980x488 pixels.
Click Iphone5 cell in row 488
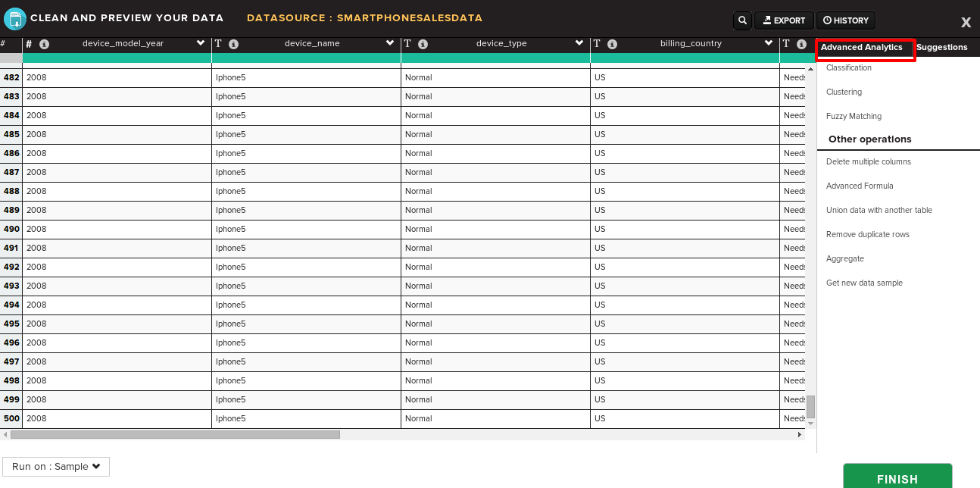coord(307,191)
